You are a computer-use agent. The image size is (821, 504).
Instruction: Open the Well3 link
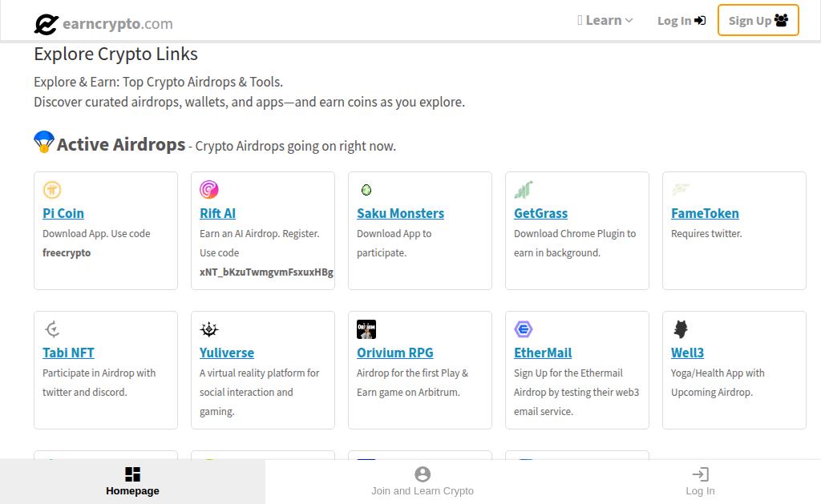687,353
